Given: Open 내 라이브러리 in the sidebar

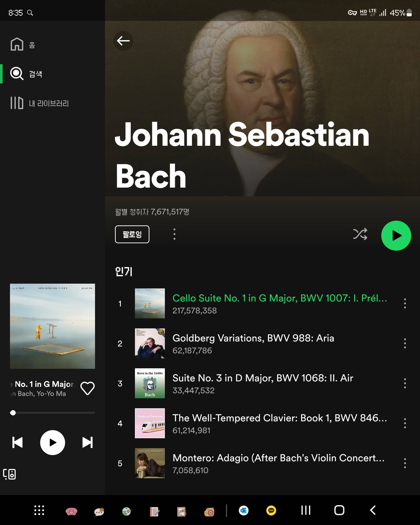Looking at the screenshot, I should click(x=40, y=103).
